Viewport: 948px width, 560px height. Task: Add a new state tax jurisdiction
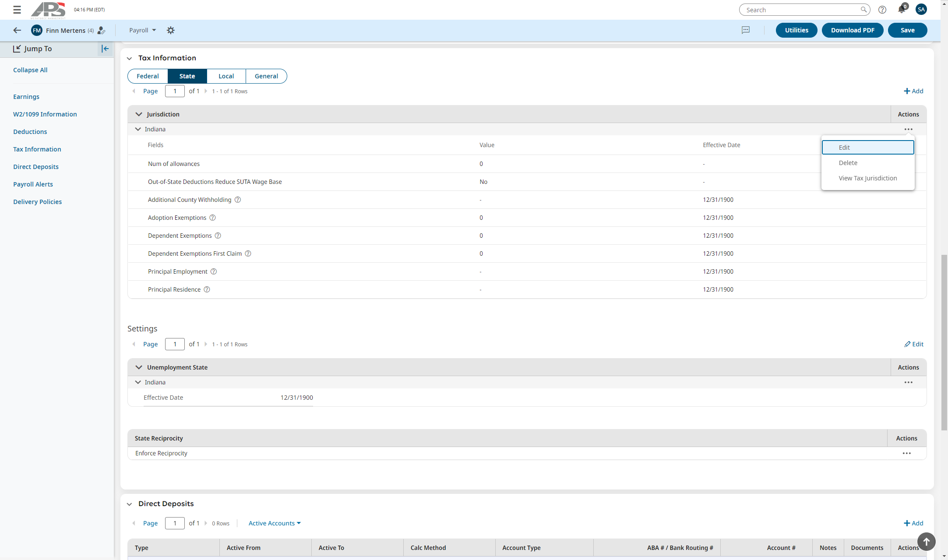coord(913,91)
